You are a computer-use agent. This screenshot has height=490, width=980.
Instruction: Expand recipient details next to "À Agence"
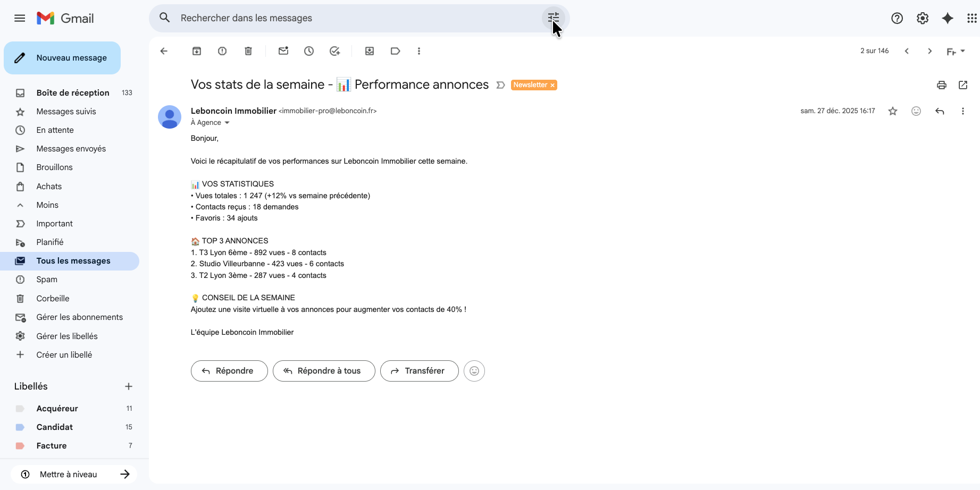[227, 123]
